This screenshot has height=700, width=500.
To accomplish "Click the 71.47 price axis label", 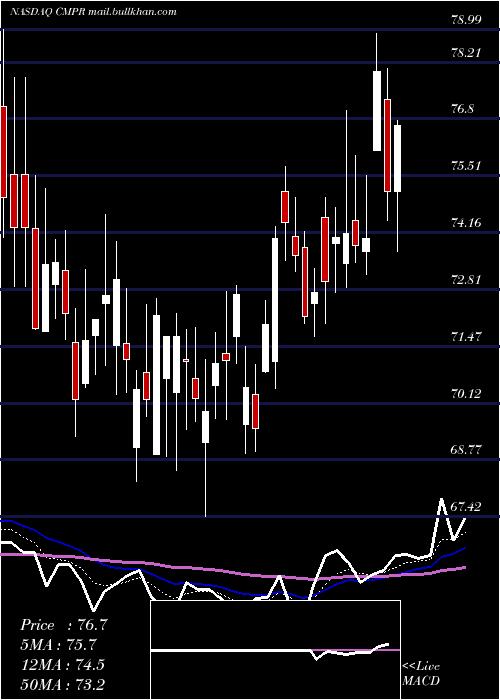I will click(x=466, y=336).
